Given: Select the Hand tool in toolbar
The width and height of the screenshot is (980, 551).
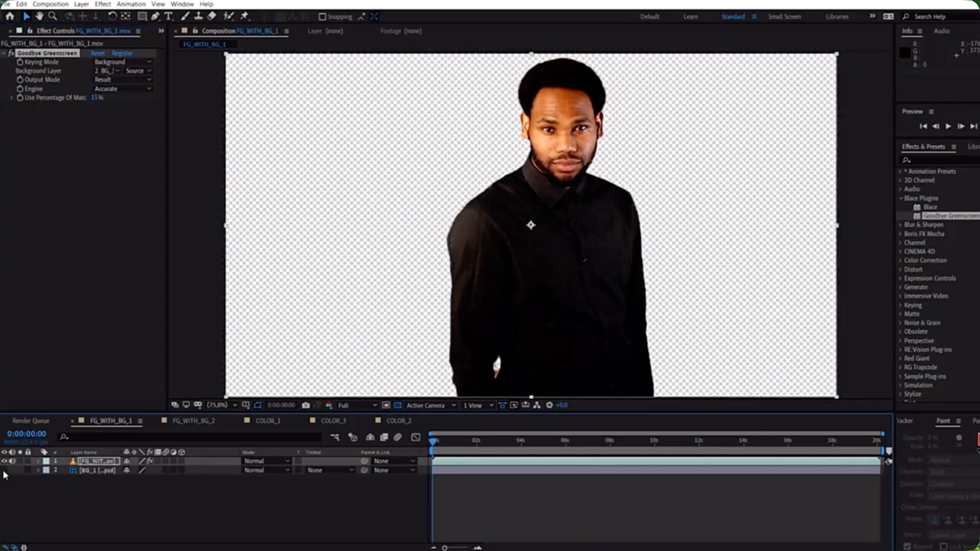Looking at the screenshot, I should click(x=39, y=16).
